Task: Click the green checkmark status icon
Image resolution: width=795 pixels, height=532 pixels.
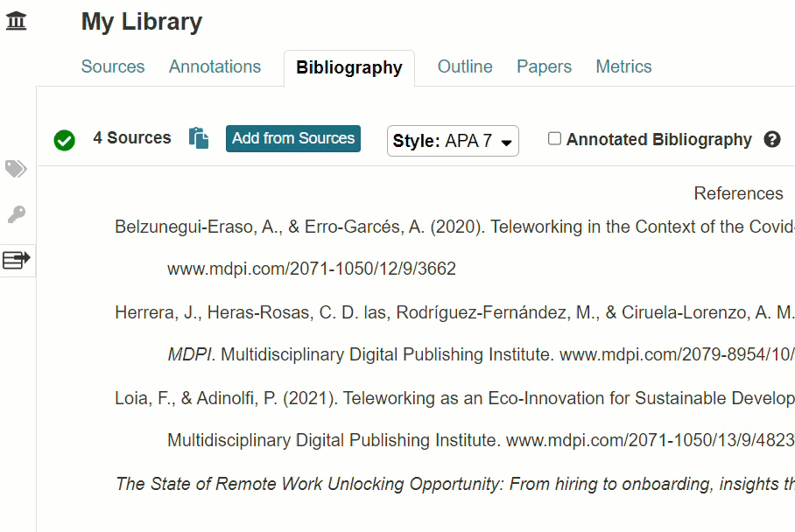Action: pyautogui.click(x=64, y=140)
